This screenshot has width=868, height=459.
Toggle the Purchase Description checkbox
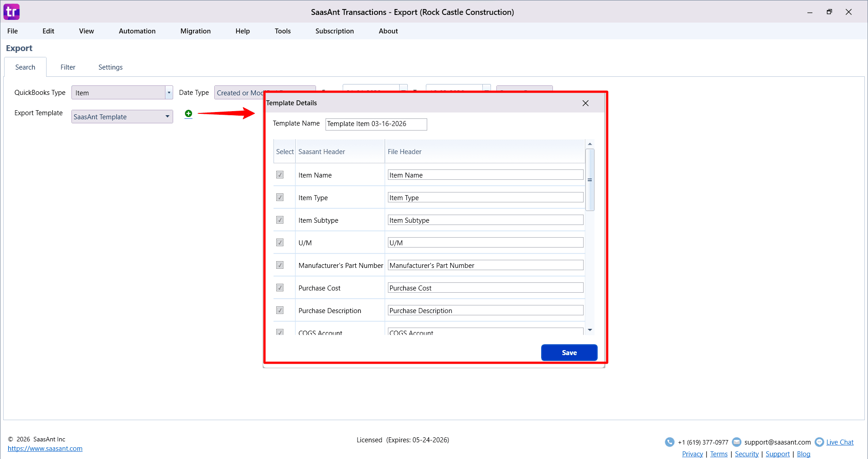tap(280, 310)
